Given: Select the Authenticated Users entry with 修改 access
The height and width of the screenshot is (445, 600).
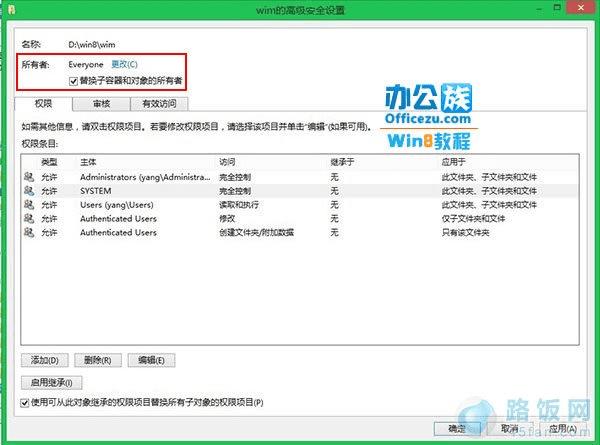Looking at the screenshot, I should (300, 218).
